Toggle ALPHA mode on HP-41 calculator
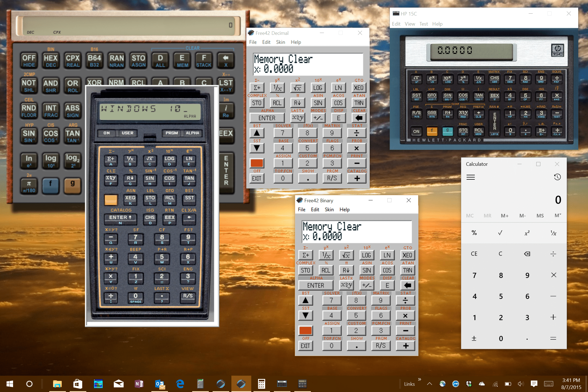 192,133
